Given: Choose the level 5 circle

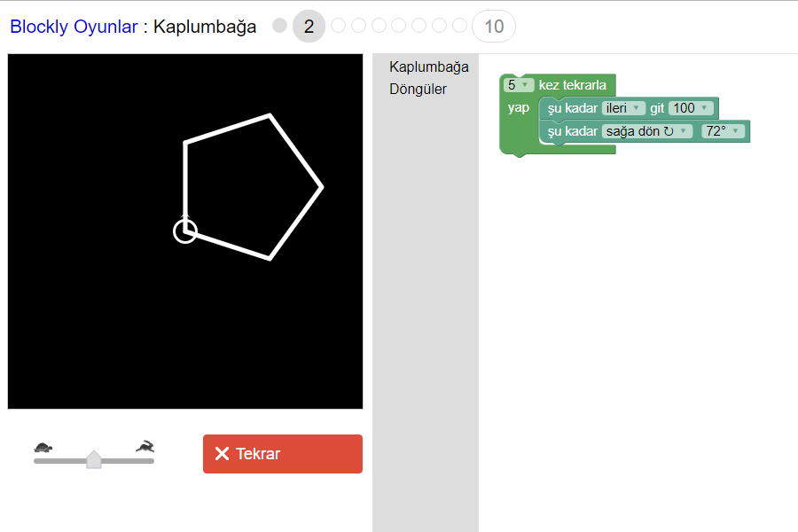Looking at the screenshot, I should (x=379, y=26).
